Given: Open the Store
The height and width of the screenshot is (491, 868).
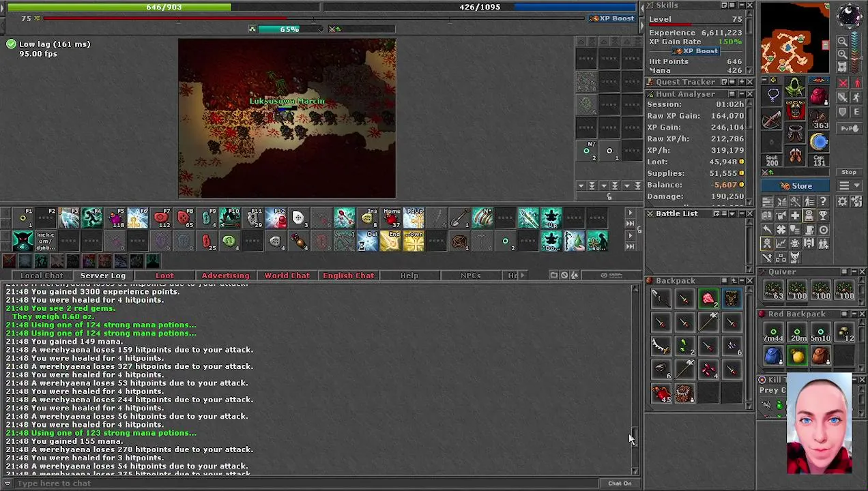Looking at the screenshot, I should pyautogui.click(x=796, y=186).
